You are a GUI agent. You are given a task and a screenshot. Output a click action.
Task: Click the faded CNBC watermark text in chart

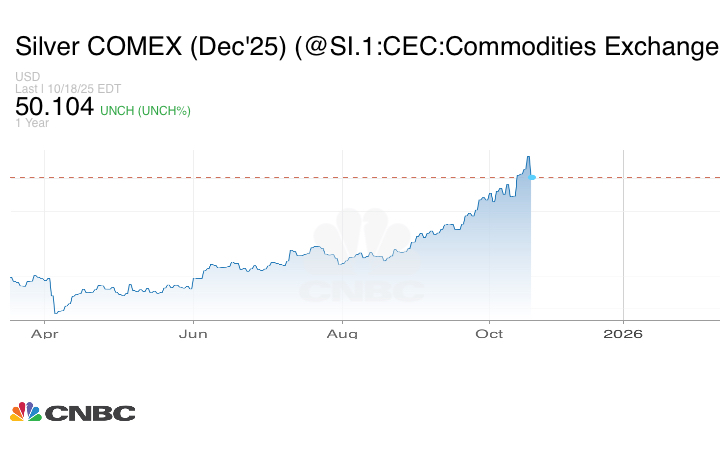(362, 292)
